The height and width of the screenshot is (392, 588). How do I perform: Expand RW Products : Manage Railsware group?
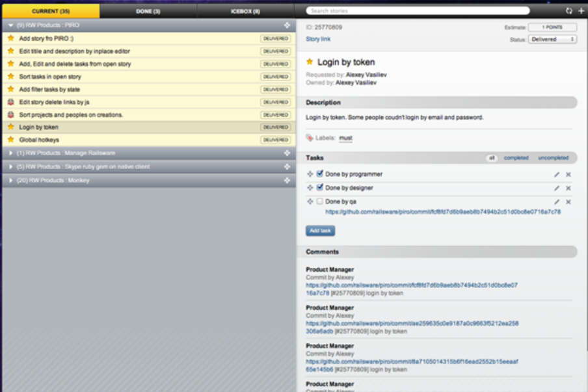[10, 153]
